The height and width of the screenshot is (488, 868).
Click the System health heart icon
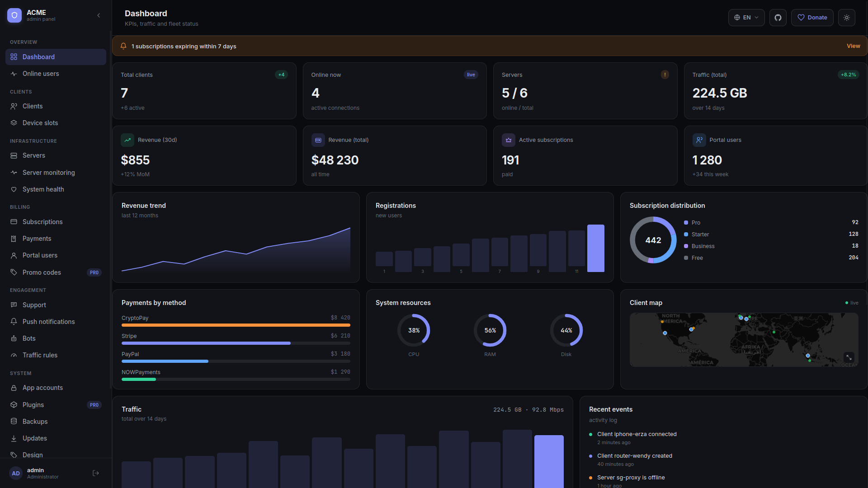coord(14,189)
